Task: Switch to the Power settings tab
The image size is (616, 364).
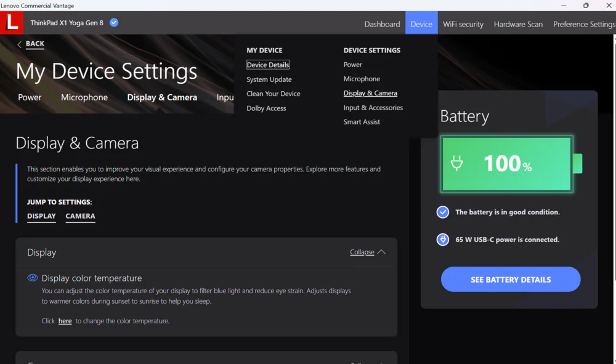Action: tap(30, 97)
